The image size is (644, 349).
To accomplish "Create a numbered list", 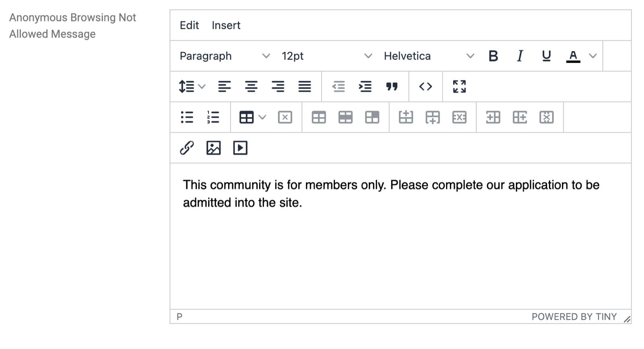I will pos(213,117).
